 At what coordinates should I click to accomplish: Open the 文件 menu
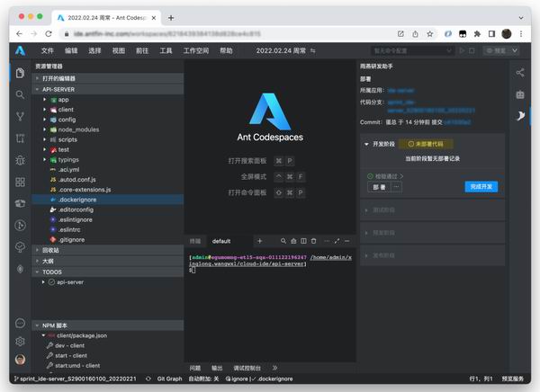48,51
